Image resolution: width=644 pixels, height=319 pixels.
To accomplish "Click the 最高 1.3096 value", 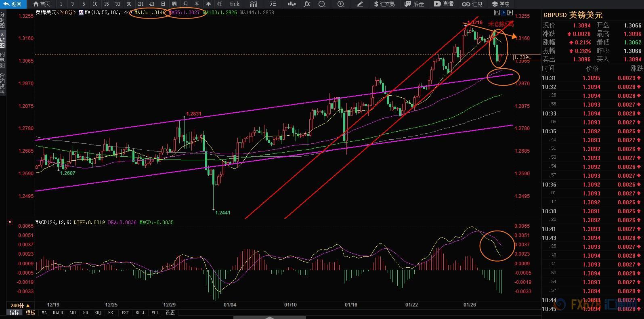I will (x=633, y=34).
